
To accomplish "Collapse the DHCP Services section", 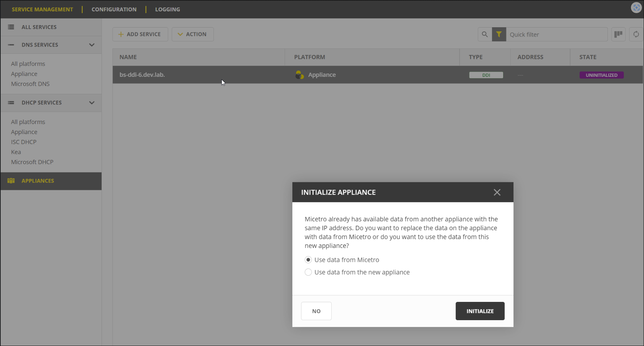I will [92, 103].
